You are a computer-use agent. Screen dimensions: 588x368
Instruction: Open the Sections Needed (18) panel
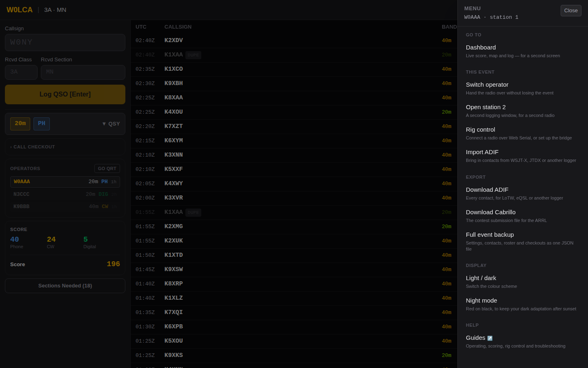[65, 286]
